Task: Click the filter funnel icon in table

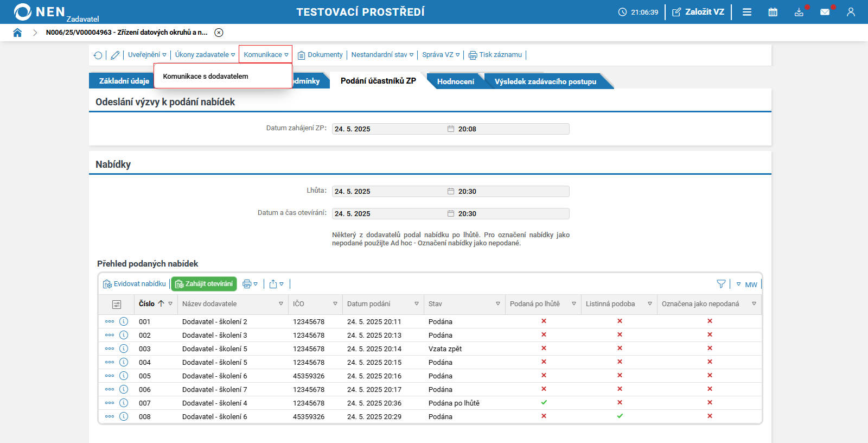Action: tap(721, 284)
